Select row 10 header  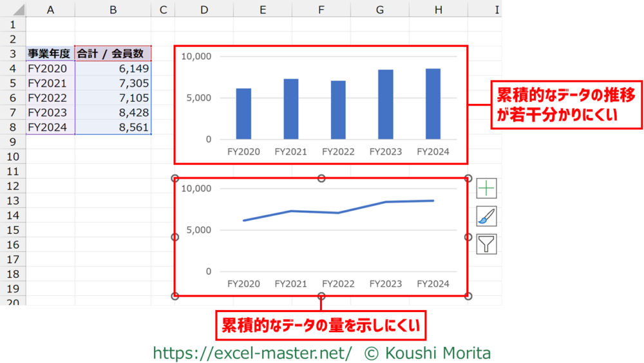12,157
